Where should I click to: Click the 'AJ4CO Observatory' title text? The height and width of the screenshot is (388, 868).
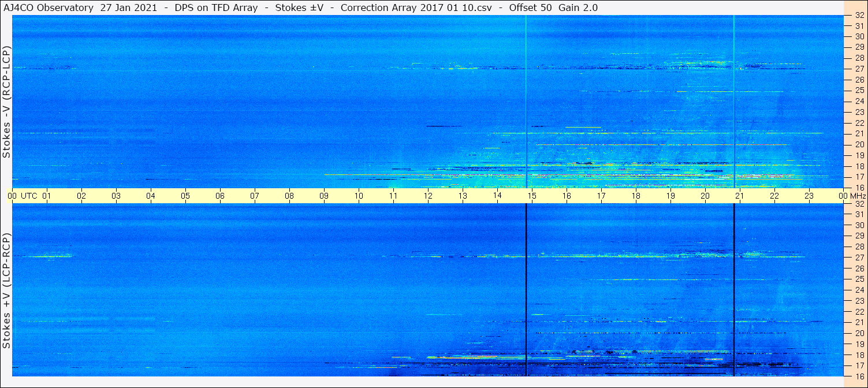coord(48,8)
